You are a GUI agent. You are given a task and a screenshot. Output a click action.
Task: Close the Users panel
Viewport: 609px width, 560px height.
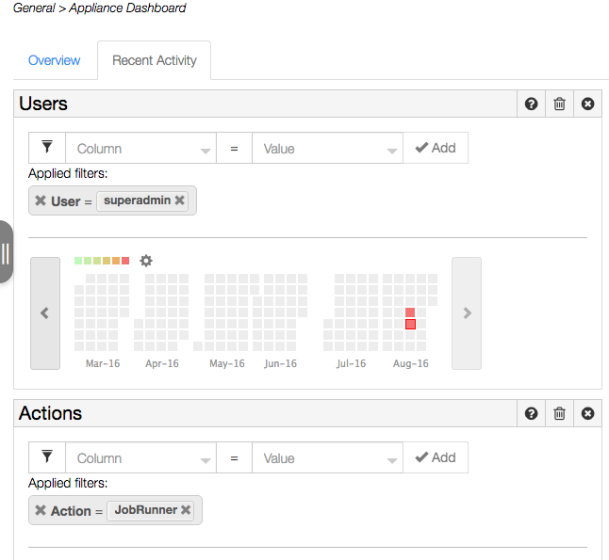tap(588, 104)
